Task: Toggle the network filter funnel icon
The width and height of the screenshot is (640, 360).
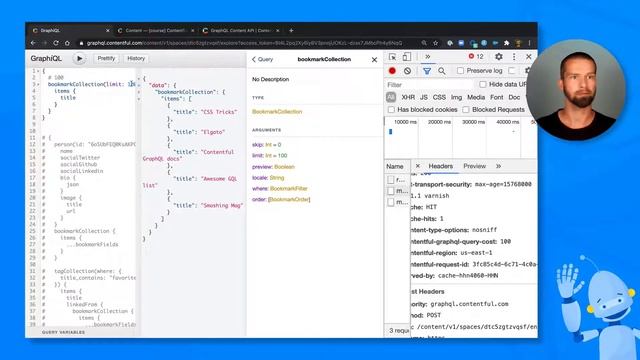Action: [x=427, y=71]
